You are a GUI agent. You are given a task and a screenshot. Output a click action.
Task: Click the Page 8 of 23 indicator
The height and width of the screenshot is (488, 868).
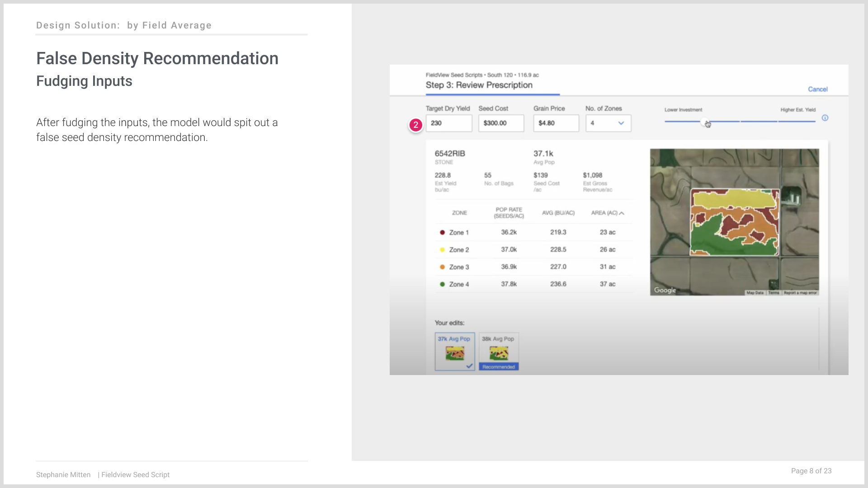(x=811, y=471)
